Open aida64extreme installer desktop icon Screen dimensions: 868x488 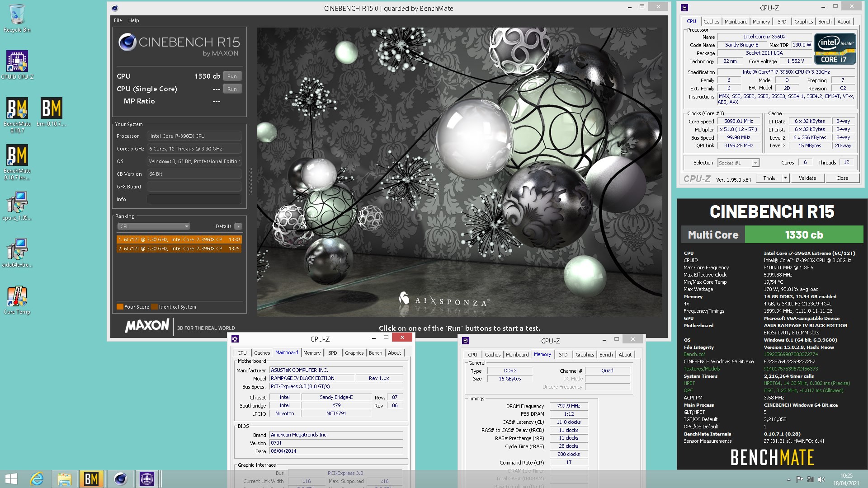point(17,253)
